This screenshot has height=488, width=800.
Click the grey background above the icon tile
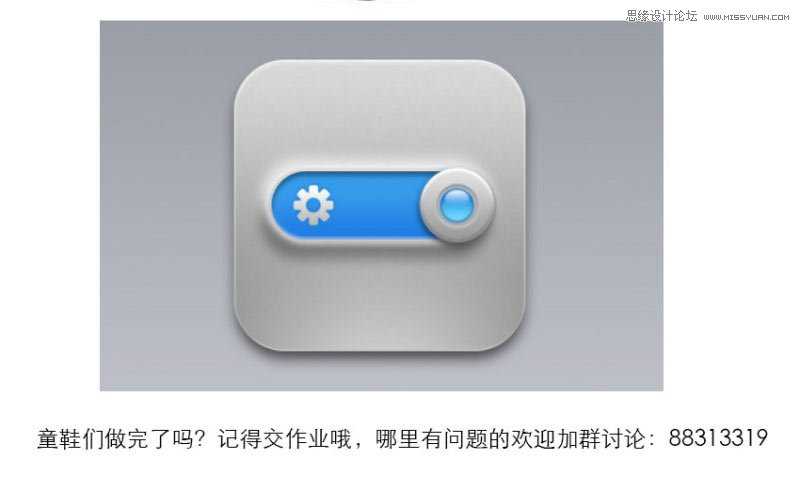pos(380,40)
